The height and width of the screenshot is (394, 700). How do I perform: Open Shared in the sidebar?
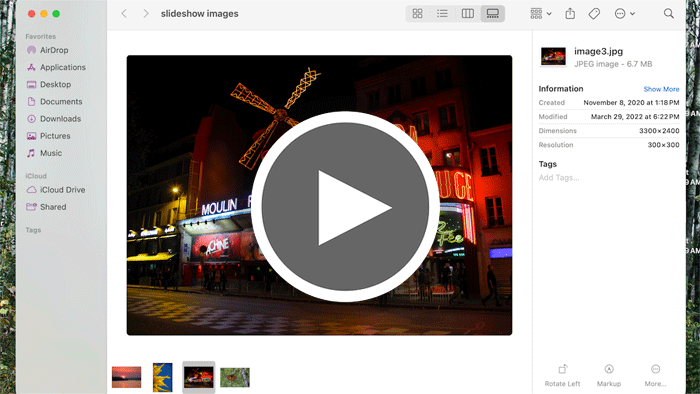click(x=46, y=207)
